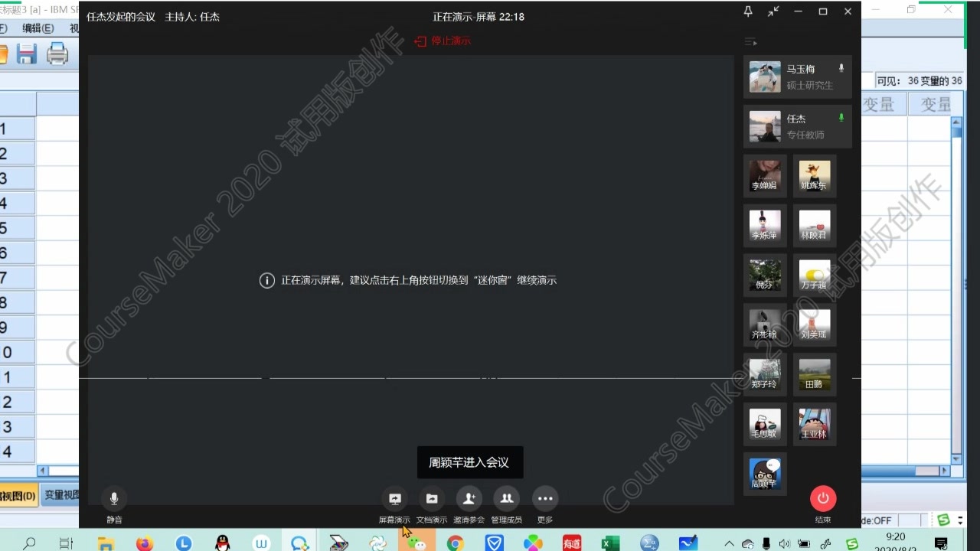Select 田鹏's avatar tile

coord(815,375)
